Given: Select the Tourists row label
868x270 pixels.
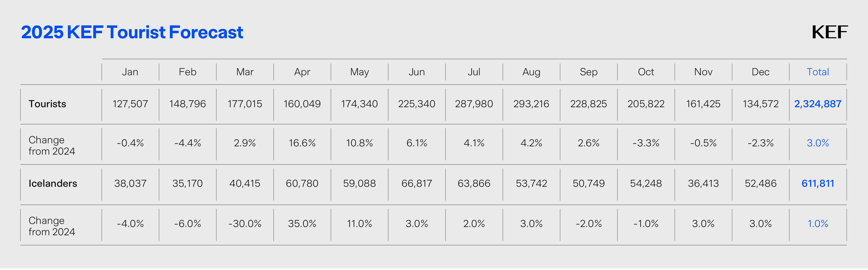Looking at the screenshot, I should pos(47,104).
